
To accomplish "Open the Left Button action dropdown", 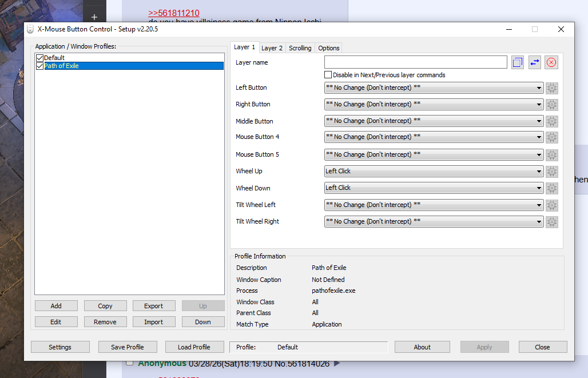I will [434, 87].
